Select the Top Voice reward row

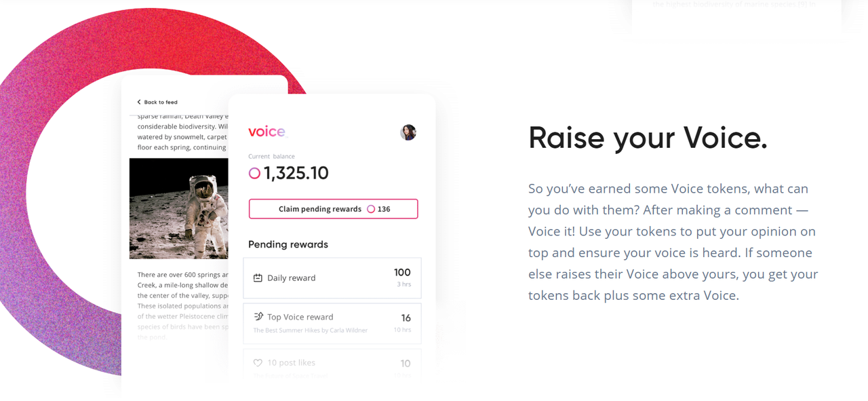pos(332,324)
